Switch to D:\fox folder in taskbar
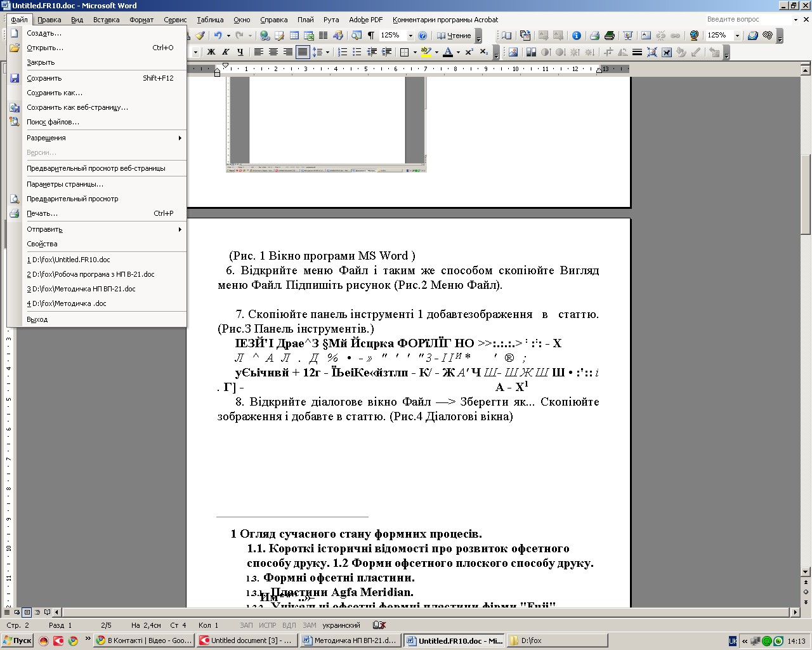The height and width of the screenshot is (650, 812). click(x=556, y=640)
